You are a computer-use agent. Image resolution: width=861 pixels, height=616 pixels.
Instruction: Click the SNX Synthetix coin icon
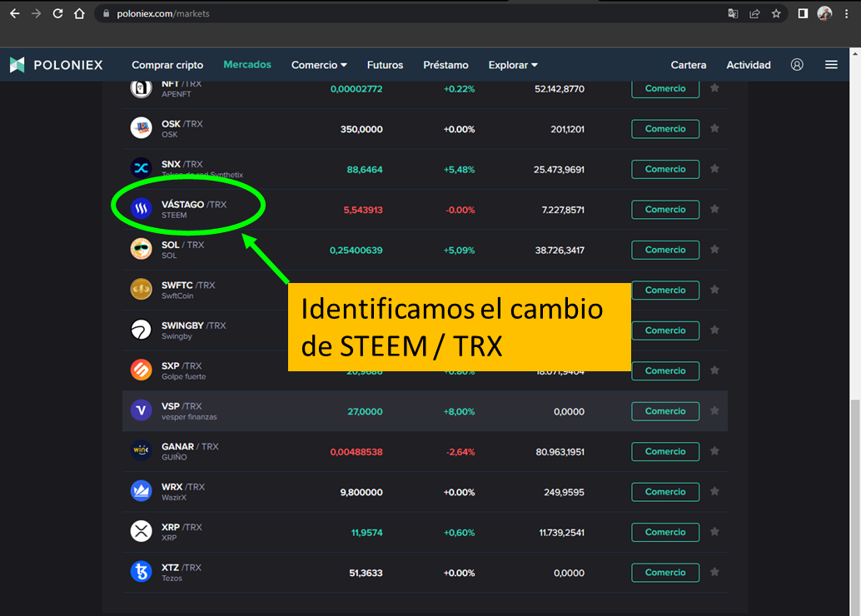point(141,168)
